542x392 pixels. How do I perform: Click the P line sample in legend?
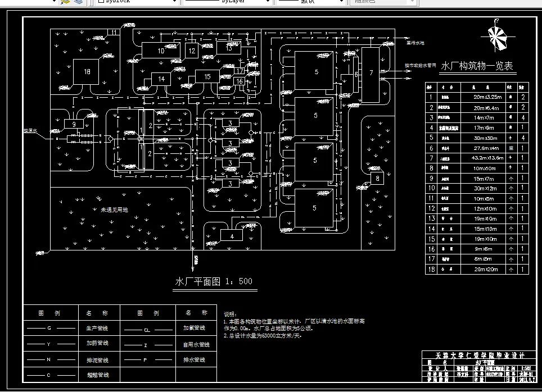coord(148,360)
